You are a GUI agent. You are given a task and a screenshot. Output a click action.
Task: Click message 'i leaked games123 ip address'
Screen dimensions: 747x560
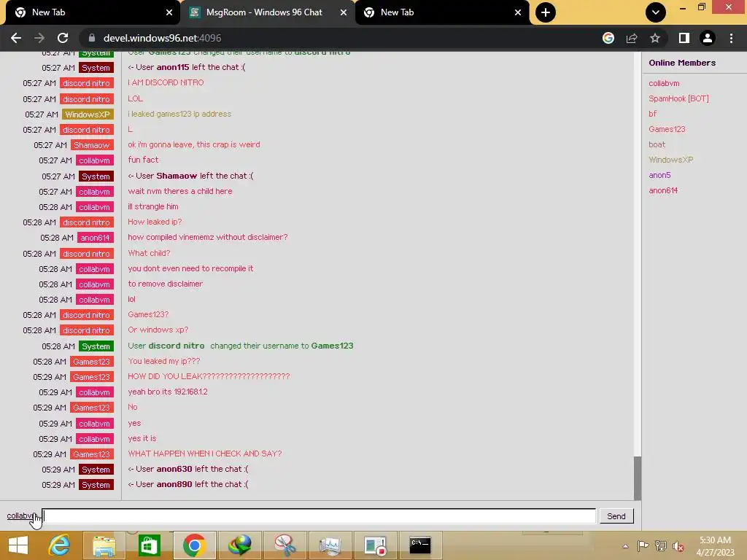pos(179,114)
